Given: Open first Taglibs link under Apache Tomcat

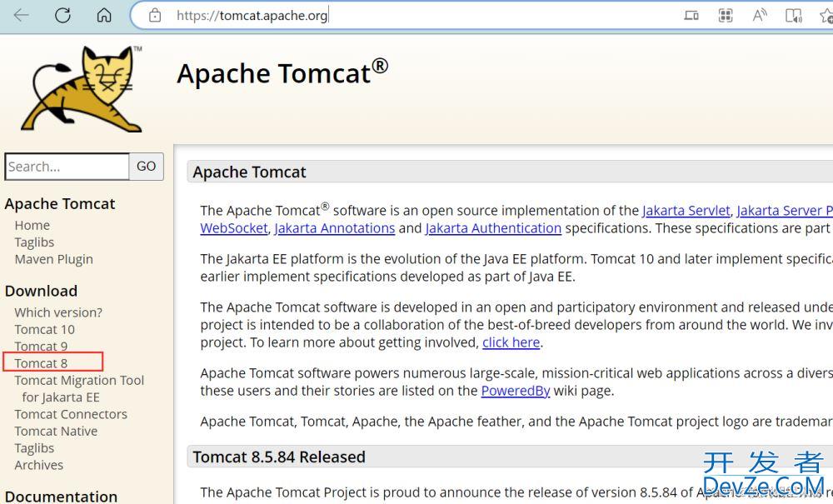Looking at the screenshot, I should pos(34,242).
